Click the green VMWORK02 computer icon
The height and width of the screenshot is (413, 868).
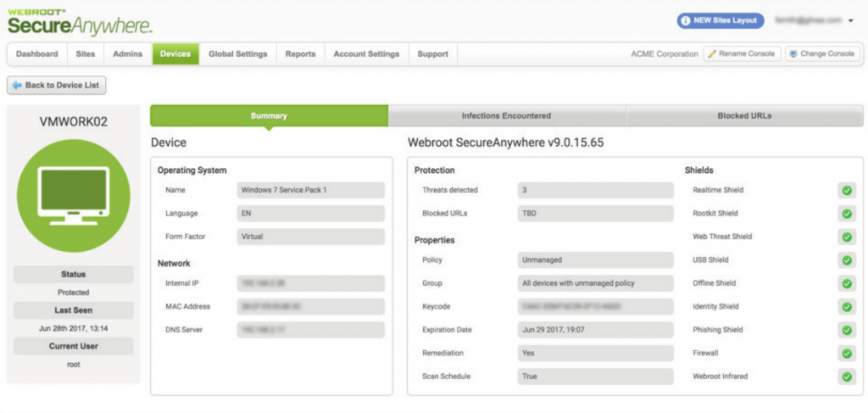[x=74, y=195]
